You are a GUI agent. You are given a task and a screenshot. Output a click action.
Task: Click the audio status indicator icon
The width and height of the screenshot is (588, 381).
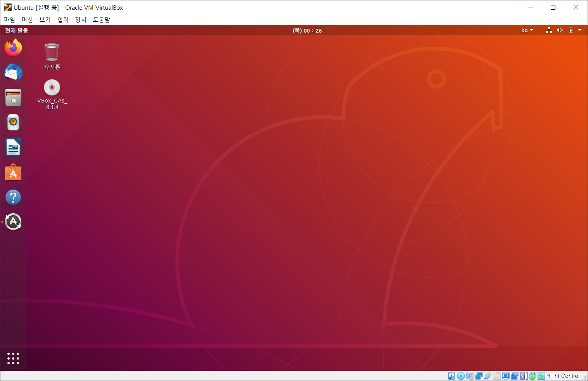(x=470, y=376)
